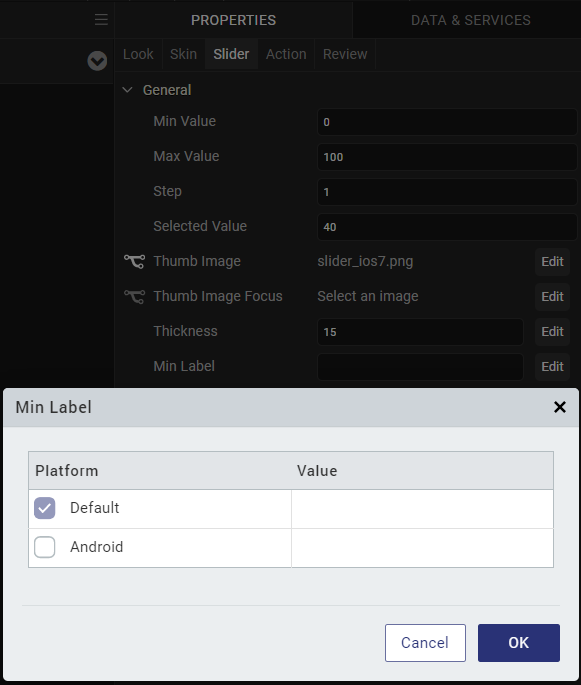Open the hamburger panel menu icon
581x685 pixels.
(x=101, y=20)
